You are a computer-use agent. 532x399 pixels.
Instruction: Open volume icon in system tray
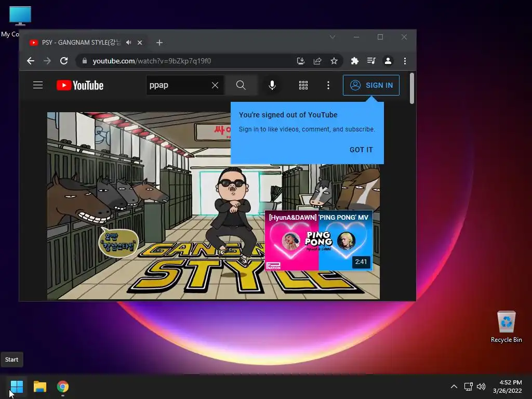point(481,387)
